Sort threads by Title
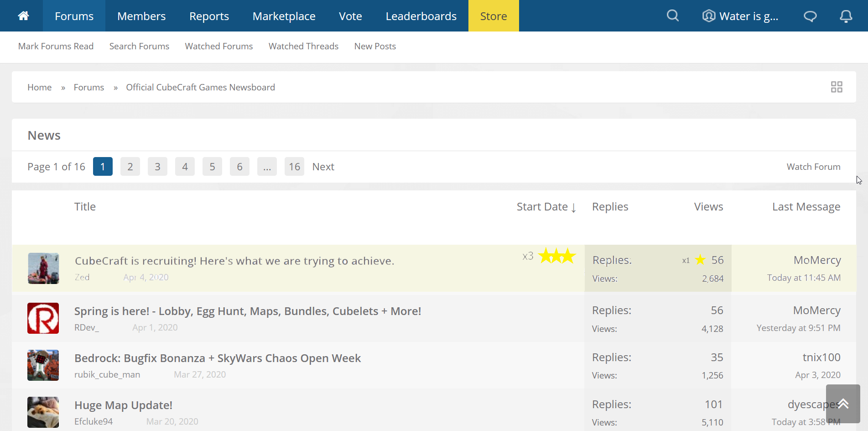868x431 pixels. [85, 206]
